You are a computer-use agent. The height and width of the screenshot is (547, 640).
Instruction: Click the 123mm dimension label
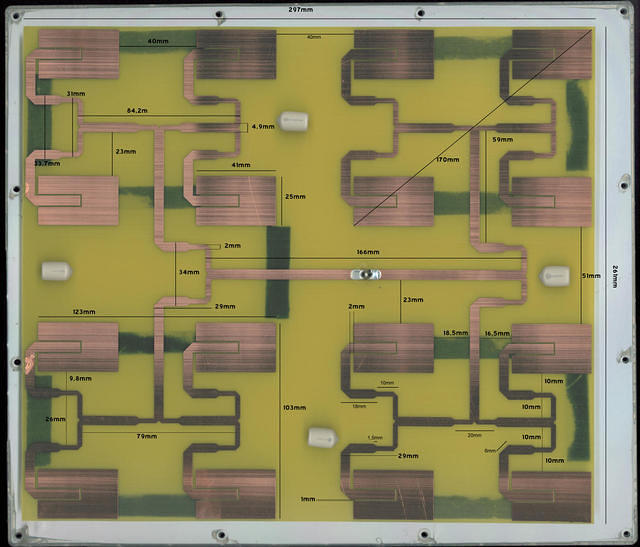84,311
